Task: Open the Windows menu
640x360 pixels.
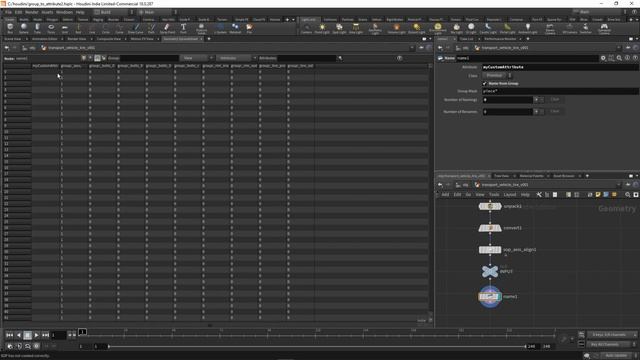Action: tap(64, 12)
